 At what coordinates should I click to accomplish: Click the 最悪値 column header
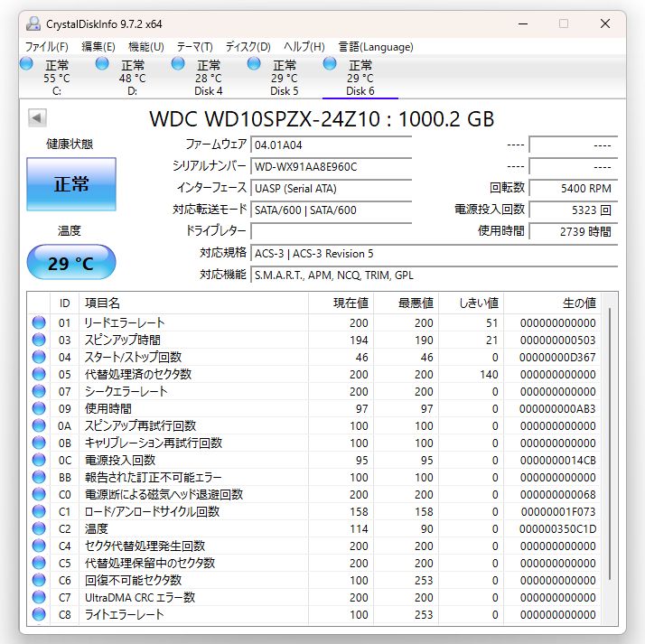[x=406, y=303]
